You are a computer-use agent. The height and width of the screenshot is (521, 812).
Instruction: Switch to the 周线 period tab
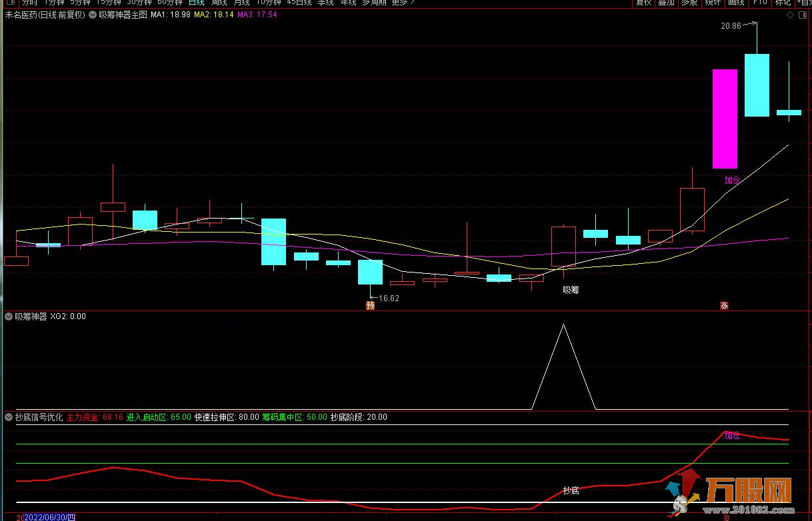pos(219,3)
